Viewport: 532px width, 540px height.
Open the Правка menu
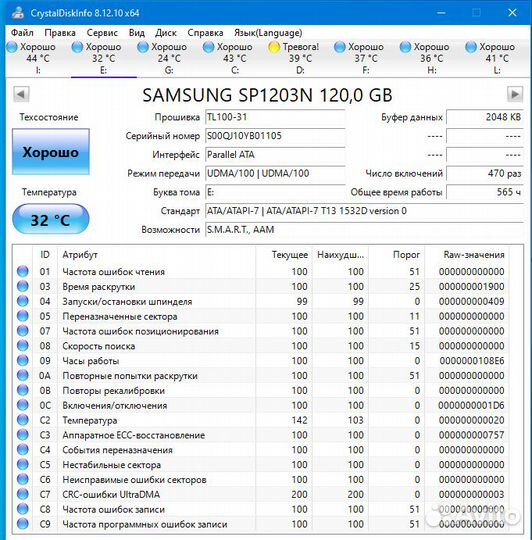60,33
